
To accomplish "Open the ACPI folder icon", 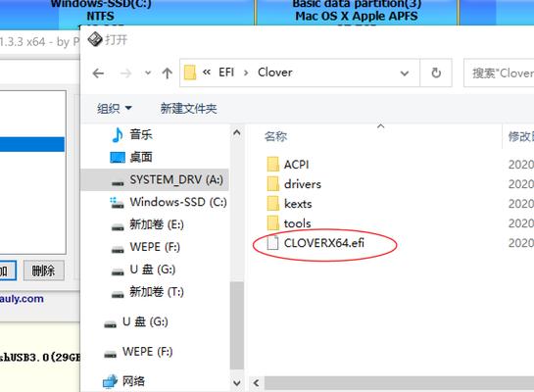I will [272, 165].
